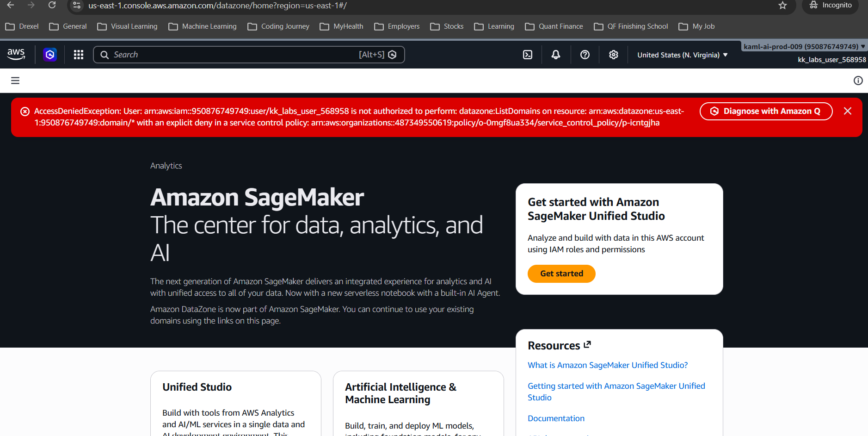The width and height of the screenshot is (868, 436).
Task: Open the General bookmarks folder
Action: coord(68,26)
